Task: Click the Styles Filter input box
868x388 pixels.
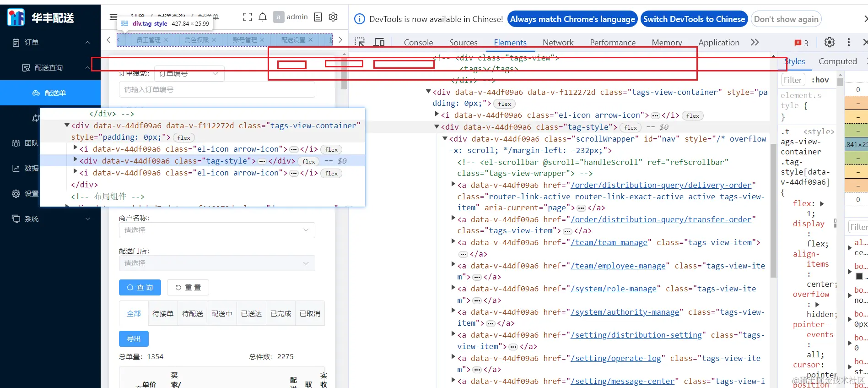Action: [793, 80]
